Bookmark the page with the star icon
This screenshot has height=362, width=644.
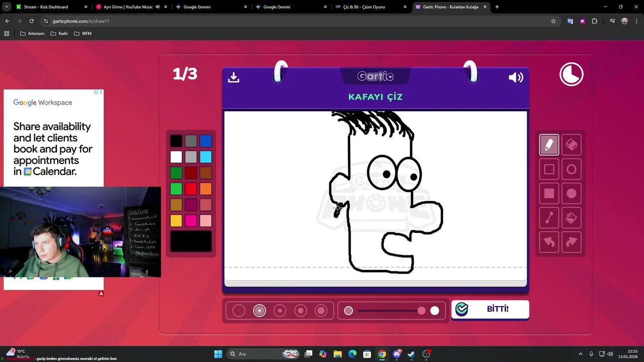tap(553, 21)
